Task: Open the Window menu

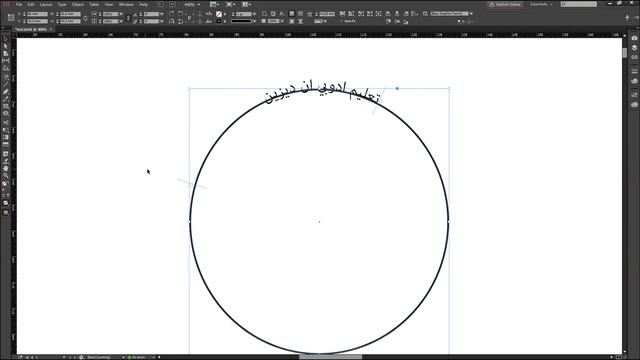Action: [x=126, y=4]
